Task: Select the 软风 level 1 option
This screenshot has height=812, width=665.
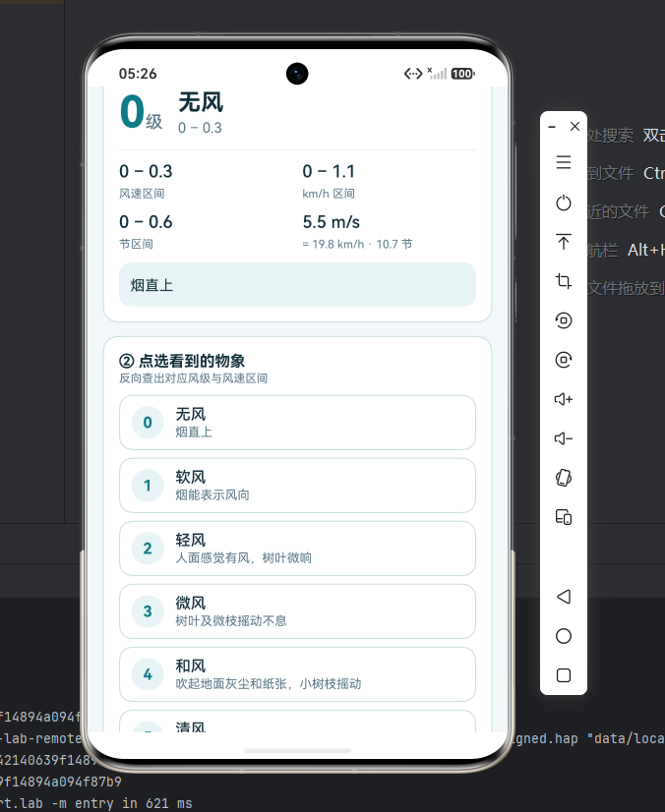Action: click(x=297, y=486)
